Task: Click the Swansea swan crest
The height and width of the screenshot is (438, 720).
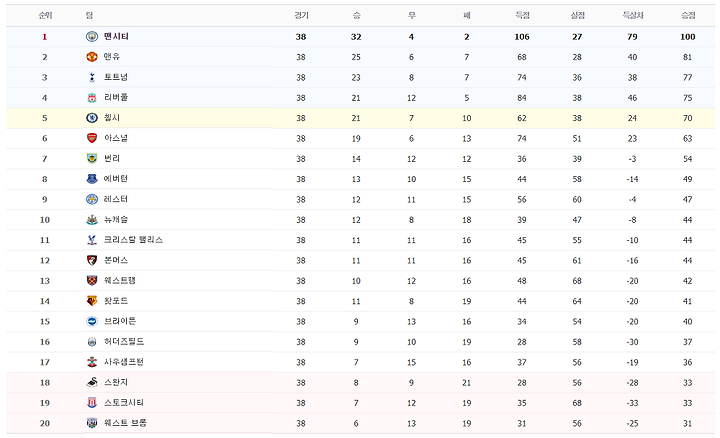Action: click(x=92, y=382)
